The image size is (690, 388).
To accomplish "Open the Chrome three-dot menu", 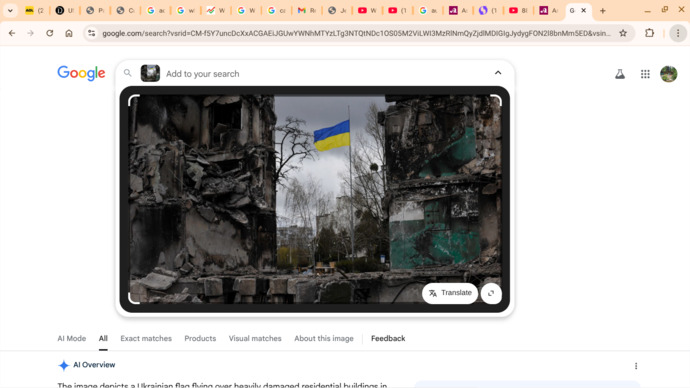I will pos(678,33).
